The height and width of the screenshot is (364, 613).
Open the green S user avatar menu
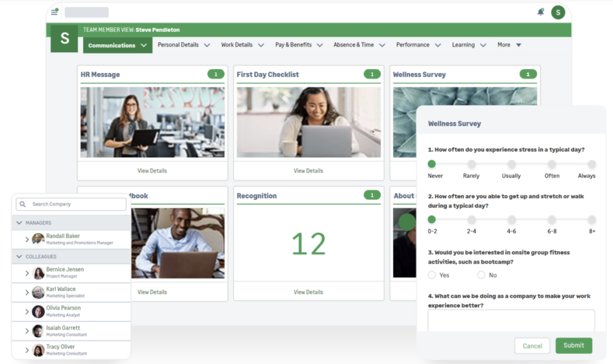click(x=558, y=13)
